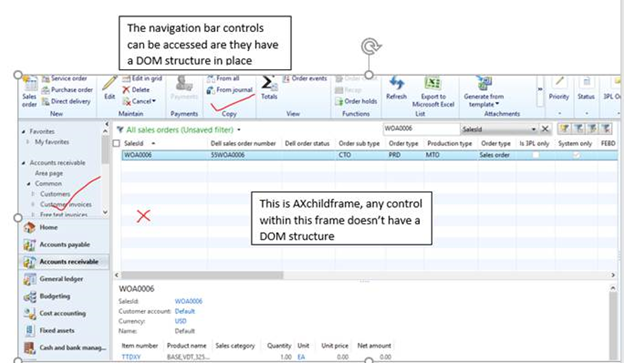Create a new Service order
This screenshot has width=624, height=363.
coord(64,78)
